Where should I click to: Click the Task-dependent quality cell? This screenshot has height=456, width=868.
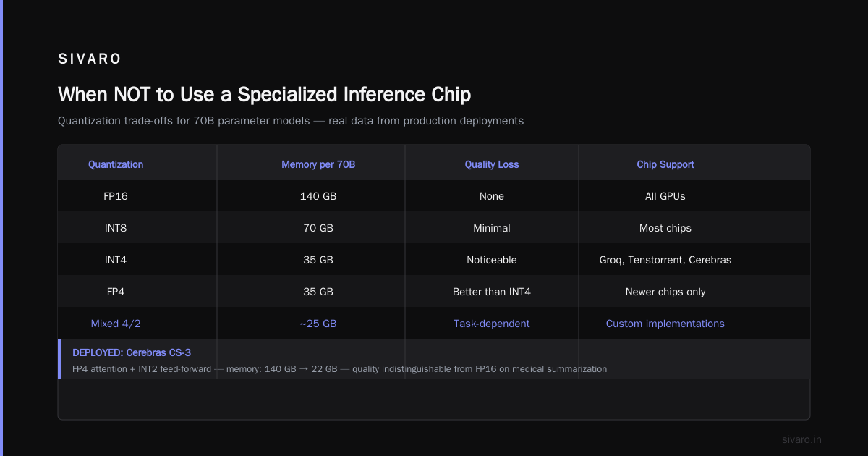[x=492, y=324]
